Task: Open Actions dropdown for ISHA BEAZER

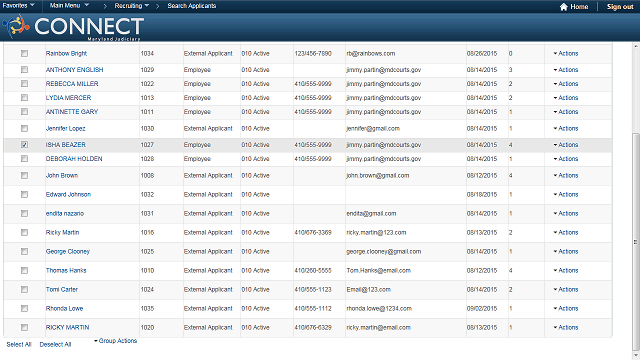Action: click(x=566, y=145)
